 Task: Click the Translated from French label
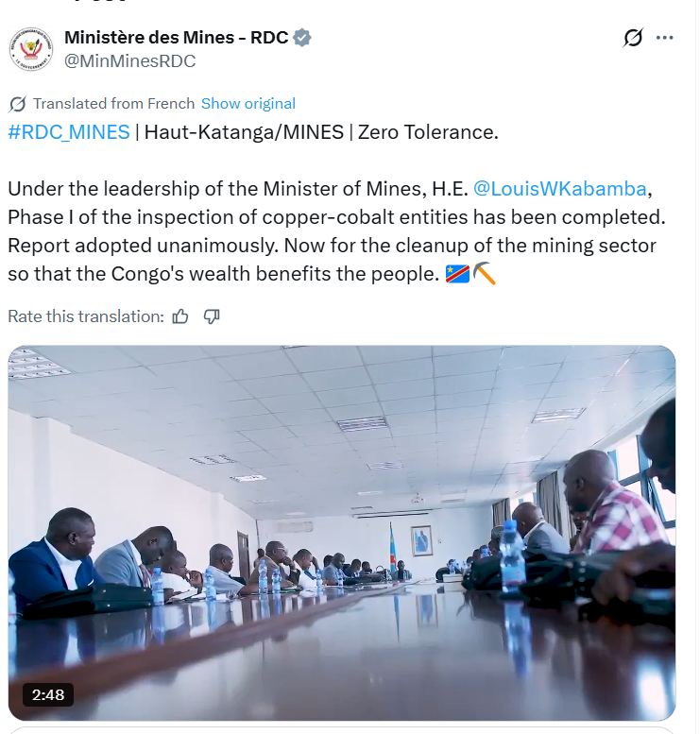pos(113,104)
